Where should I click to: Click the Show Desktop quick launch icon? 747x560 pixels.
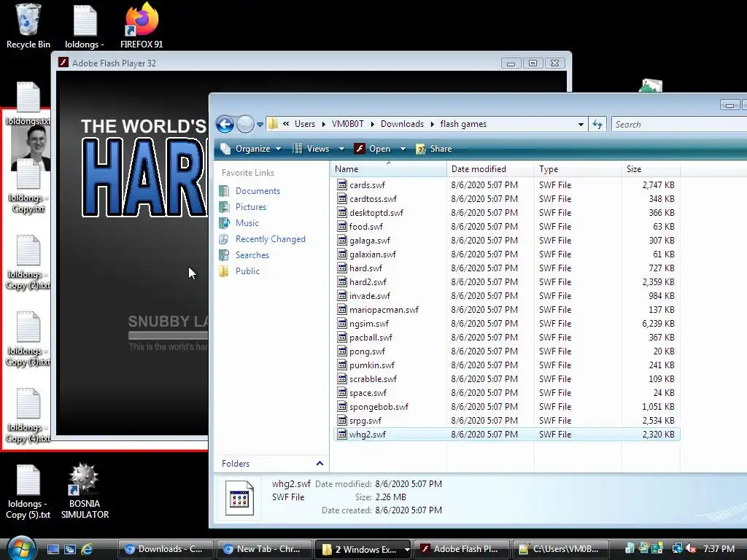point(53,549)
